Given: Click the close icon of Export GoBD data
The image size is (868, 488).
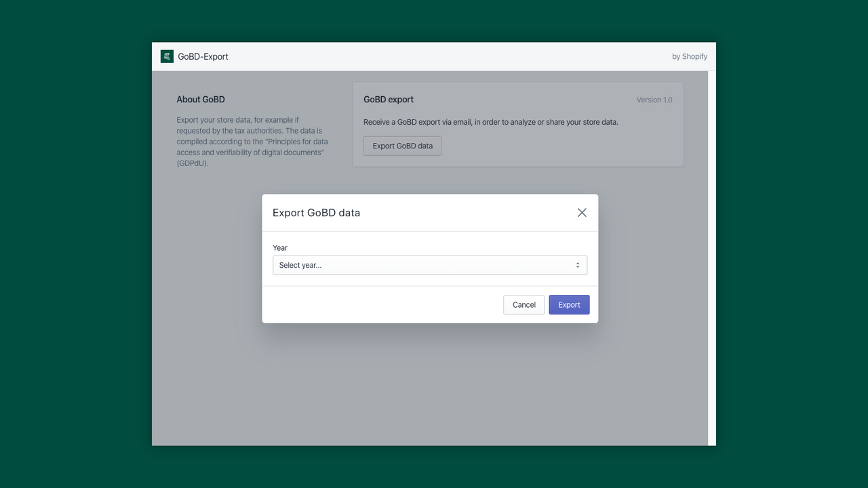Looking at the screenshot, I should point(581,212).
